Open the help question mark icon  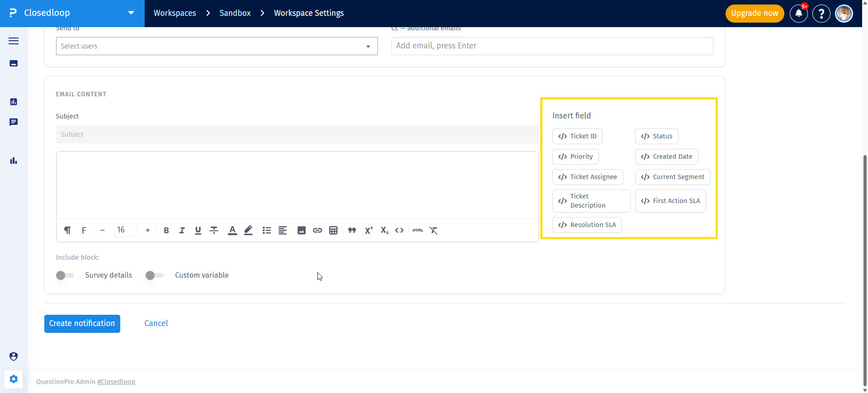click(x=821, y=13)
